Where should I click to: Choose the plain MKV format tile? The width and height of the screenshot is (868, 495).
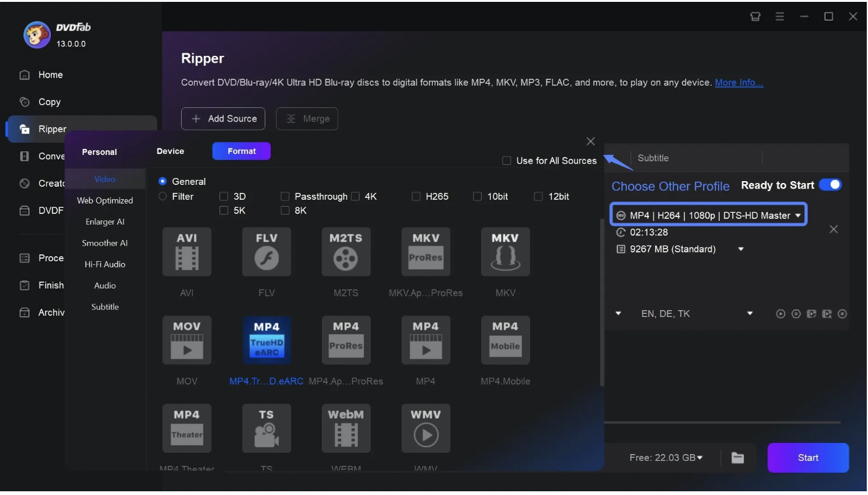505,252
